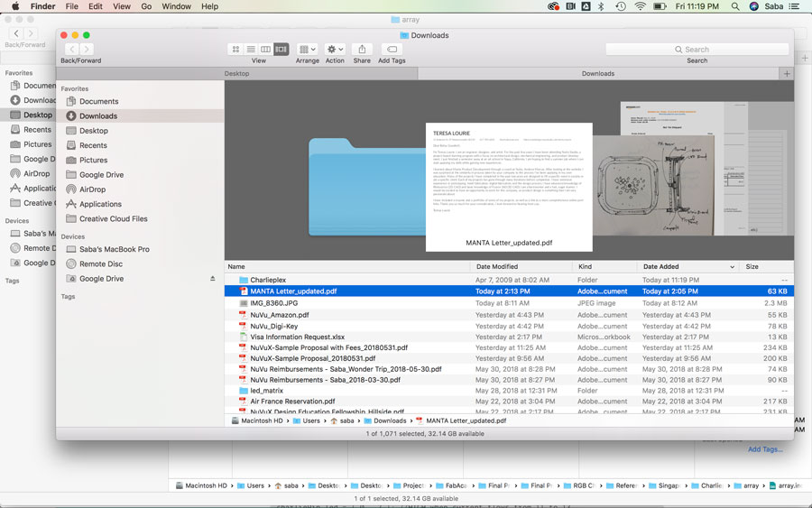Sort by Size column header
Screen dimensions: 812x508
(x=766, y=267)
